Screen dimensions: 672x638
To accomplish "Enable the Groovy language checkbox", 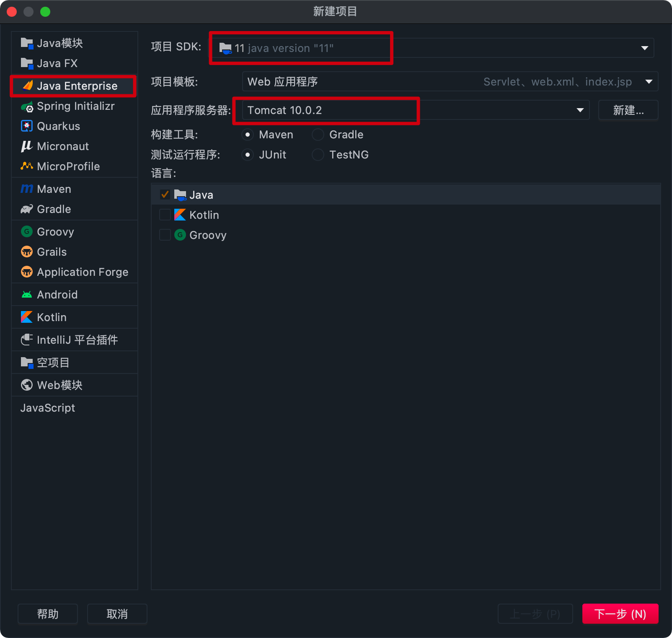I will tap(165, 235).
